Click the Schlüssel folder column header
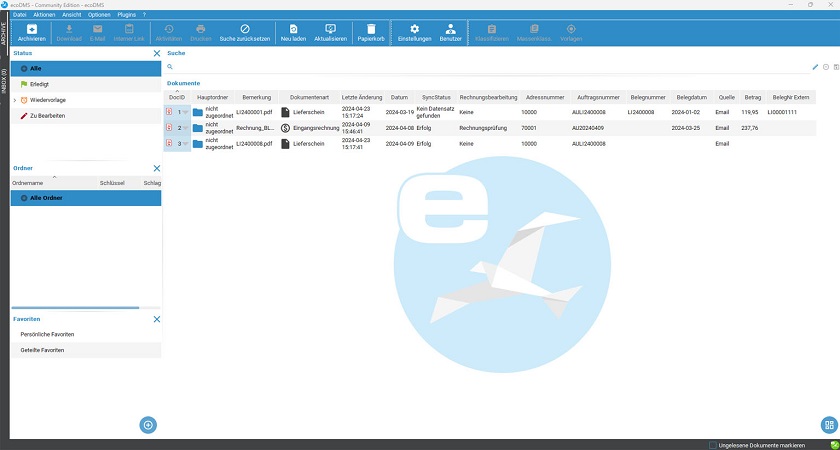The height and width of the screenshot is (450, 840). tap(119, 183)
